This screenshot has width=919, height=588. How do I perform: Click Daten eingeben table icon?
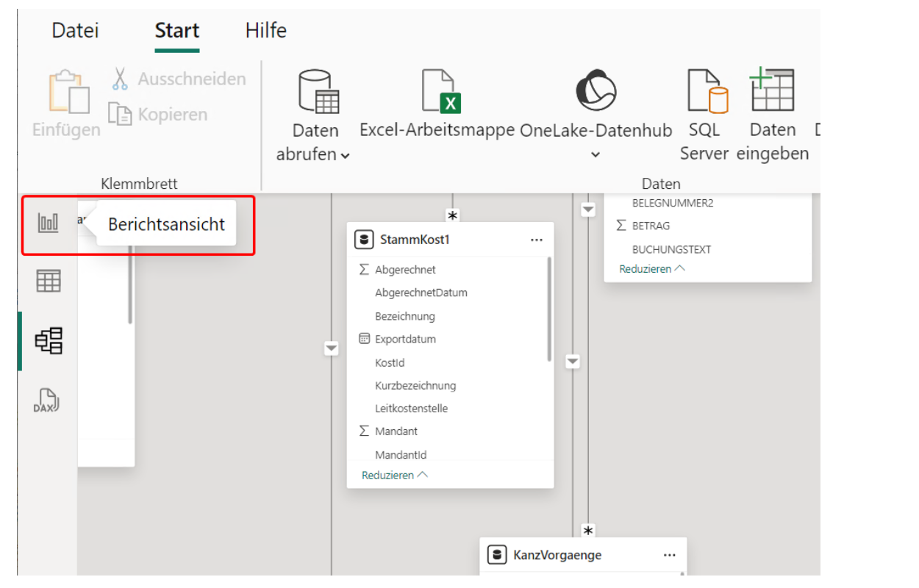click(771, 90)
